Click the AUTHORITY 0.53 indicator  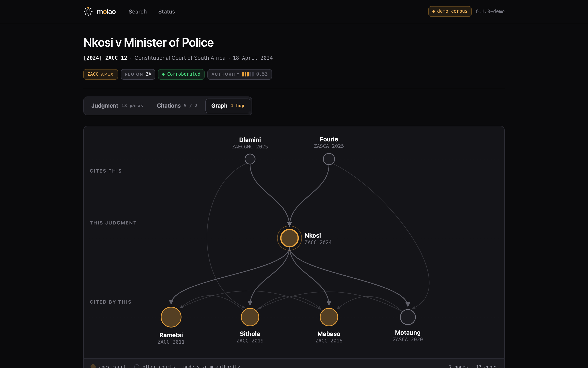pos(239,74)
